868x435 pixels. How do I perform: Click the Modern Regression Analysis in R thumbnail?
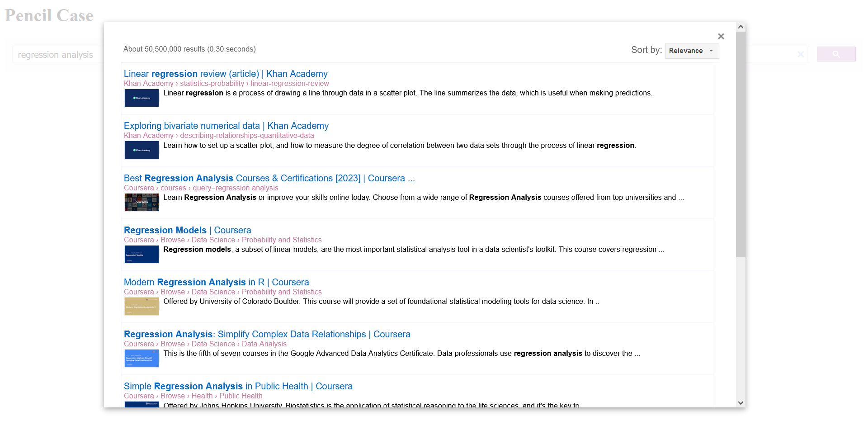[142, 306]
